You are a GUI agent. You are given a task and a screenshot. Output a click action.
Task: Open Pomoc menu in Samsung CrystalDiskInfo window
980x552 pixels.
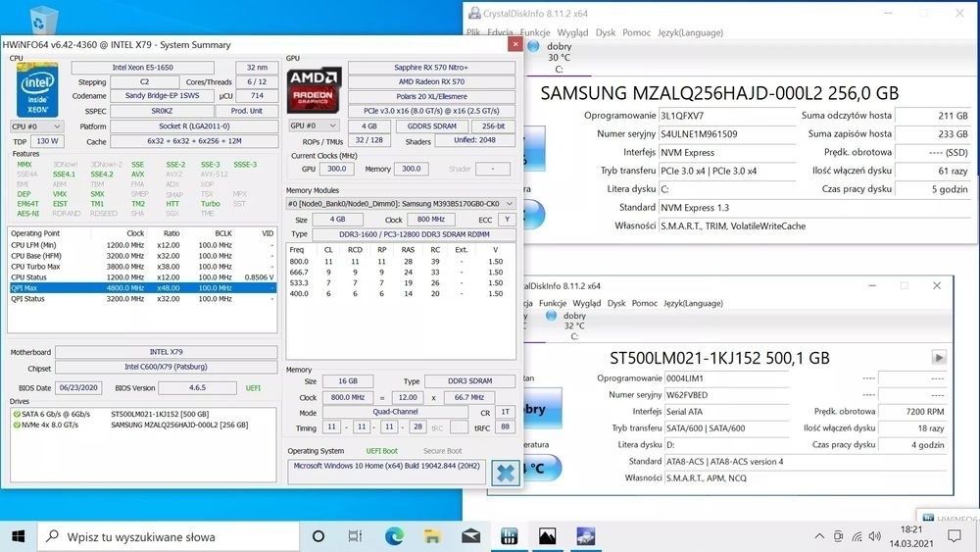coord(636,32)
